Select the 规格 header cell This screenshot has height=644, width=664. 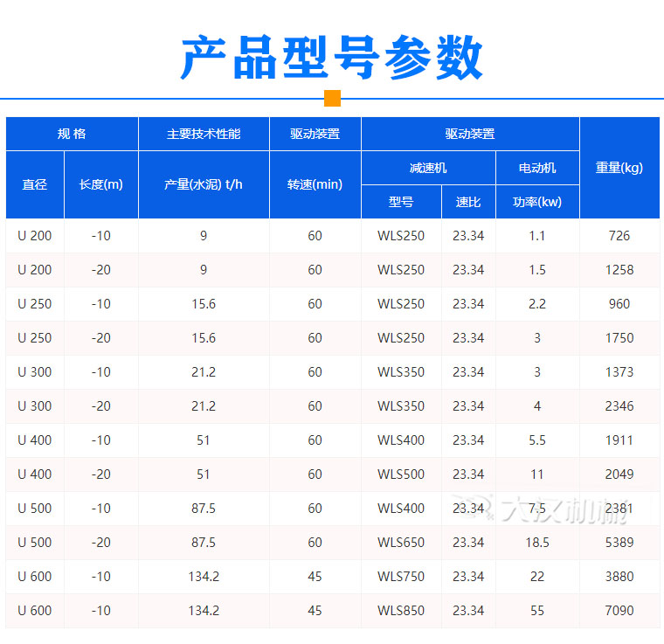click(72, 135)
